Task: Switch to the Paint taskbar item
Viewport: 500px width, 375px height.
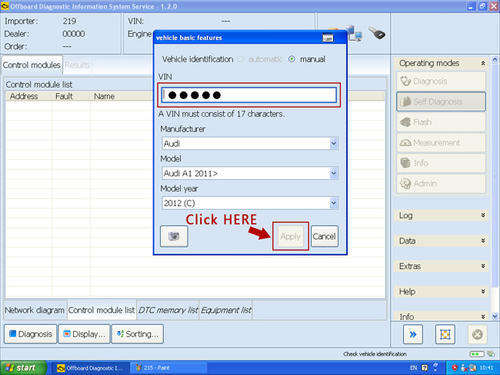Action: tap(168, 368)
